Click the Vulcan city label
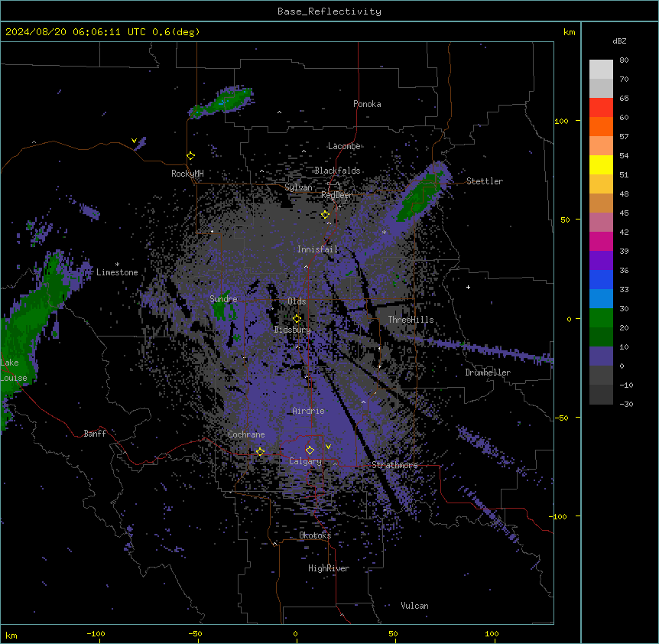 pos(415,606)
